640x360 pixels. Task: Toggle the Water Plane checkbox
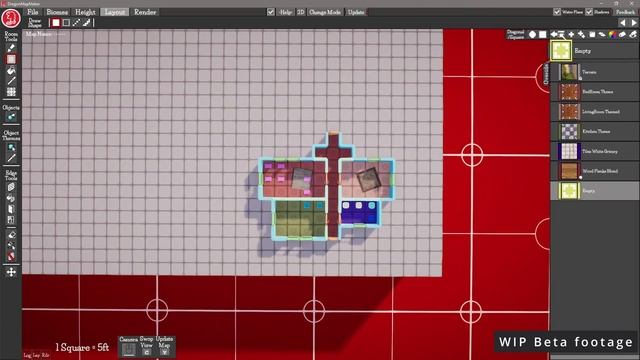click(x=557, y=12)
